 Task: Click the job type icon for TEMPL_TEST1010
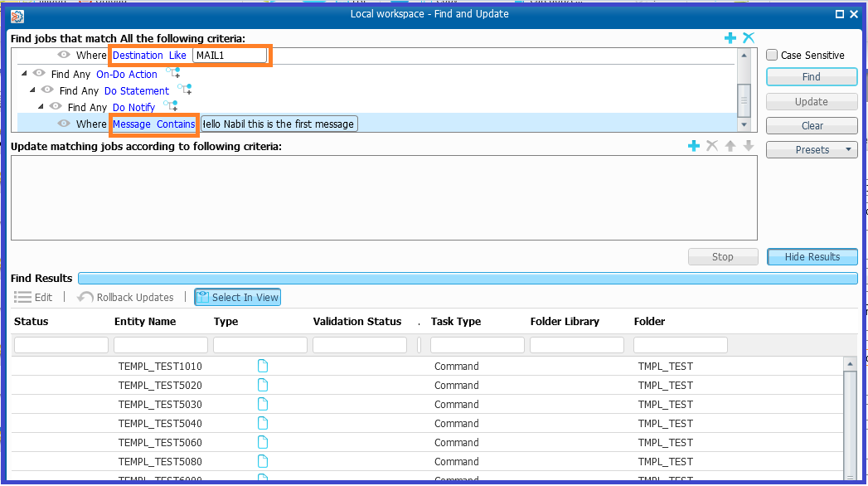(x=263, y=366)
